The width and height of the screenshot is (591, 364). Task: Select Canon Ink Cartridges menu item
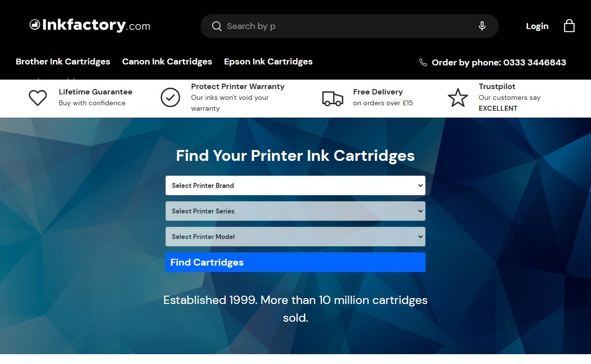(x=167, y=61)
